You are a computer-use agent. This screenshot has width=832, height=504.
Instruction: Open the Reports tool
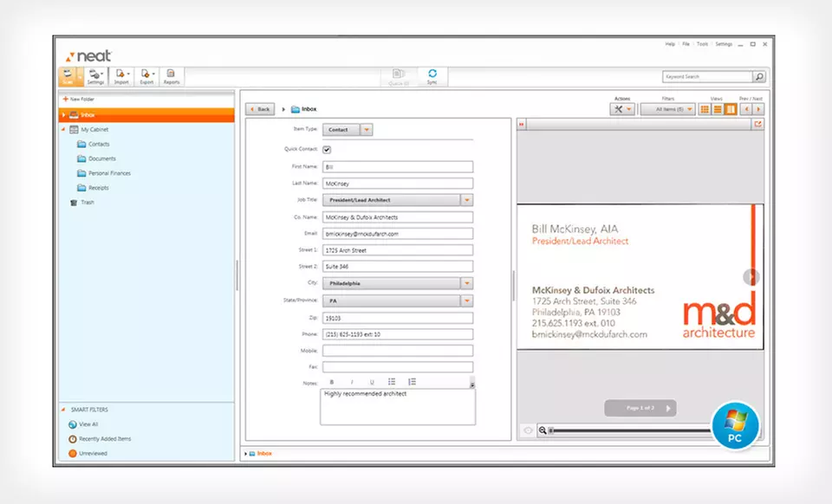pos(171,76)
